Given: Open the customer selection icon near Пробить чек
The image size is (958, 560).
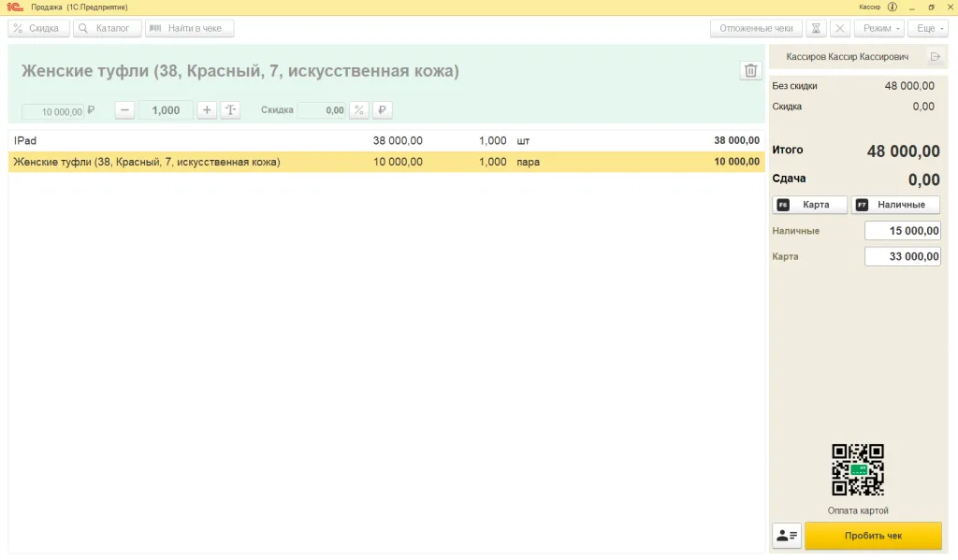Looking at the screenshot, I should [x=786, y=535].
